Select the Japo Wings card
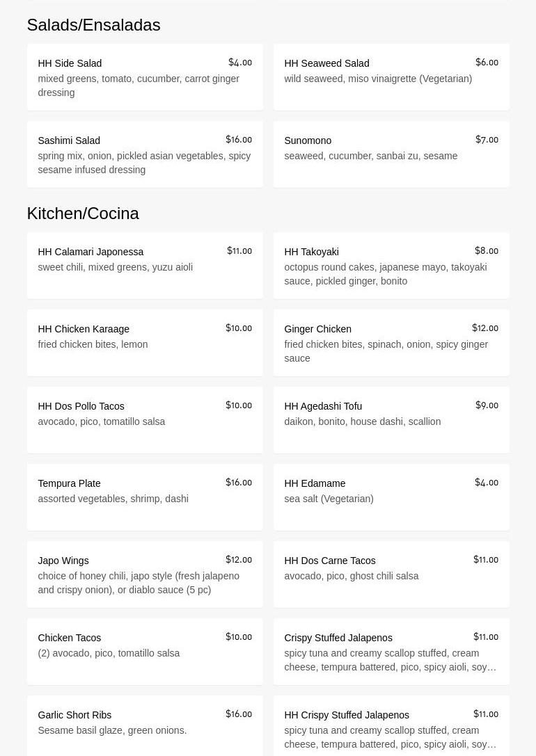This screenshot has height=756, width=536. tap(145, 574)
